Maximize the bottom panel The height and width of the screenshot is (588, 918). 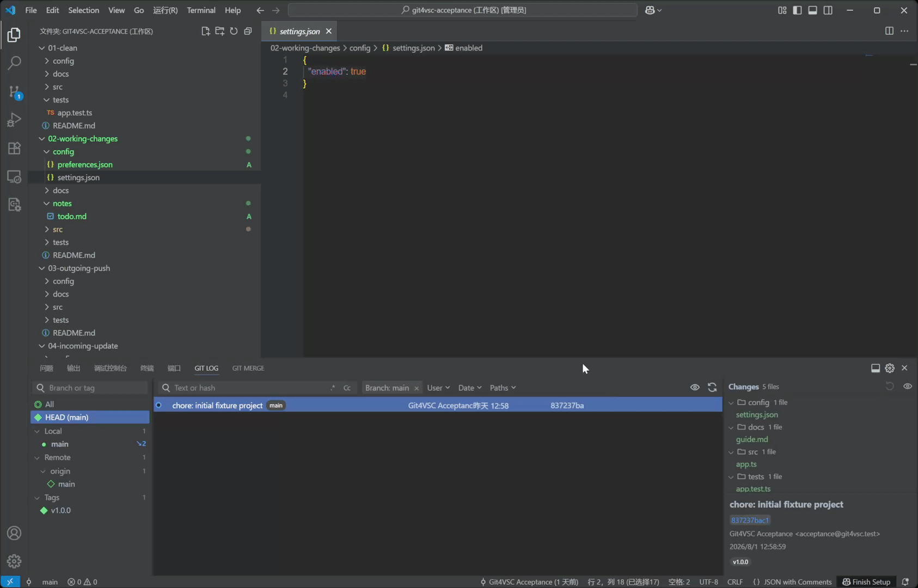(876, 368)
